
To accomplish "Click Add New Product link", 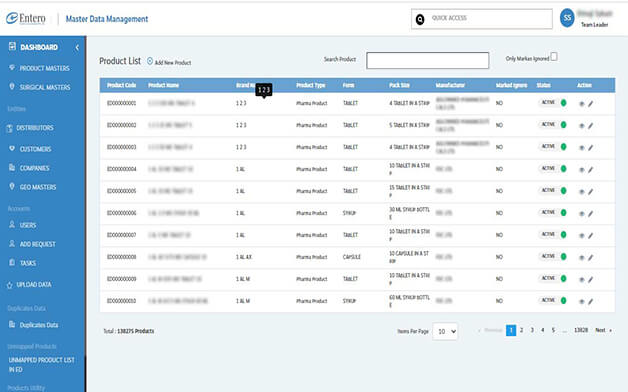I will [169, 62].
